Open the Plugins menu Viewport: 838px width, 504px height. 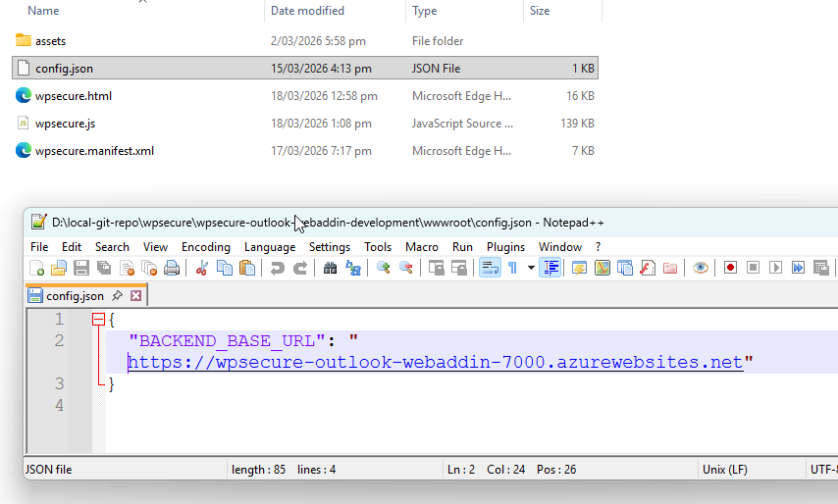click(x=505, y=247)
